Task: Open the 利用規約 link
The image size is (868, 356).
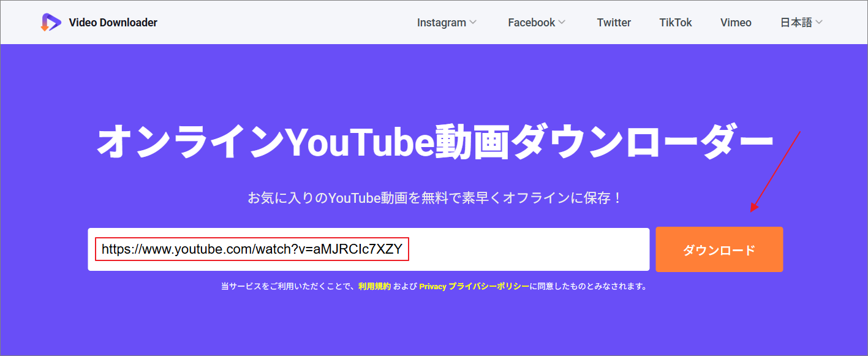Action: [374, 286]
